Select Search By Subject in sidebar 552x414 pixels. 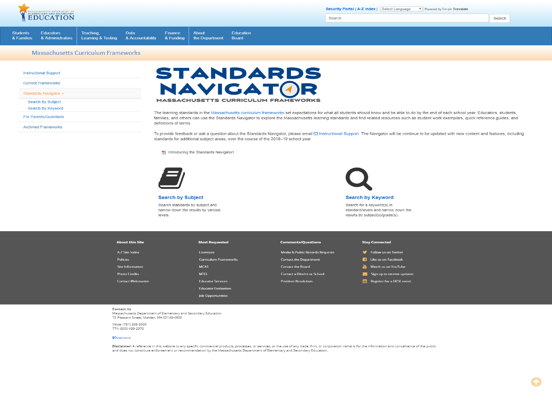pyautogui.click(x=44, y=102)
